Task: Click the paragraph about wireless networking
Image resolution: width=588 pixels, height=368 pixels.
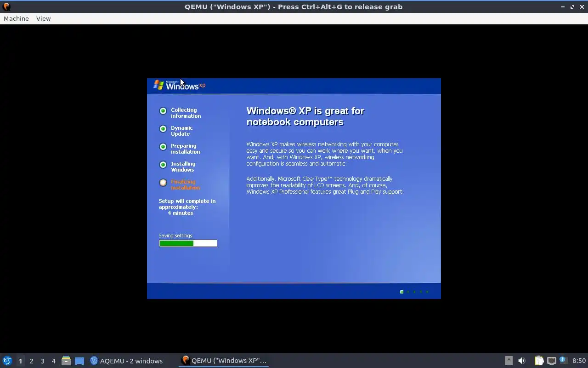Action: point(324,154)
